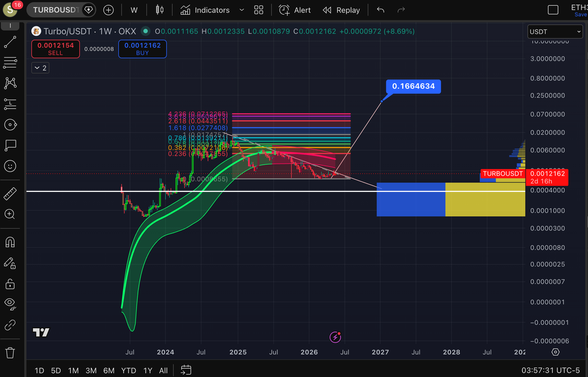Open the candlestick chart style menu

[160, 10]
